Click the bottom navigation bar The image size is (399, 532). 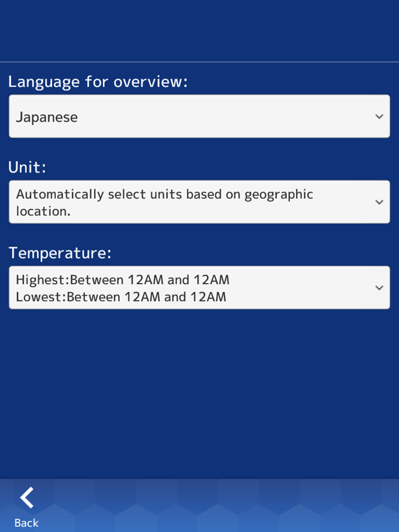tap(199, 506)
